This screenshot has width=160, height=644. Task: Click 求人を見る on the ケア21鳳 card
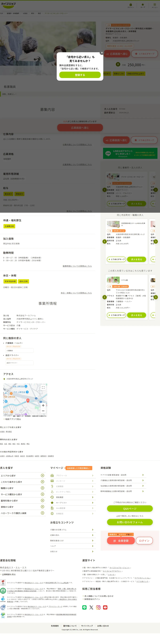(136, 315)
